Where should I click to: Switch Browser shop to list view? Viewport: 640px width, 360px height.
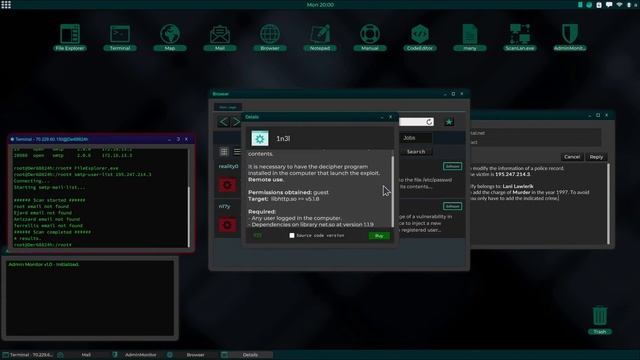(x=237, y=152)
